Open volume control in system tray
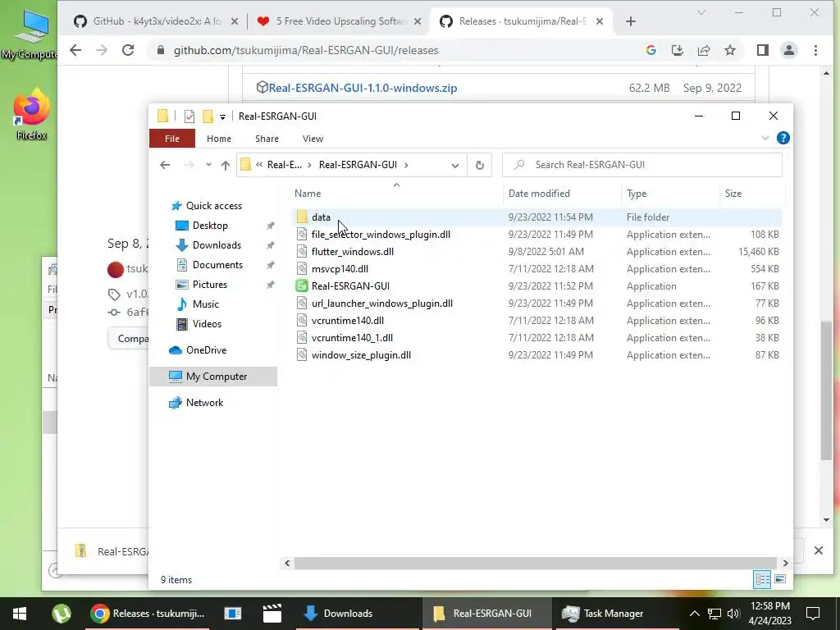 [733, 614]
